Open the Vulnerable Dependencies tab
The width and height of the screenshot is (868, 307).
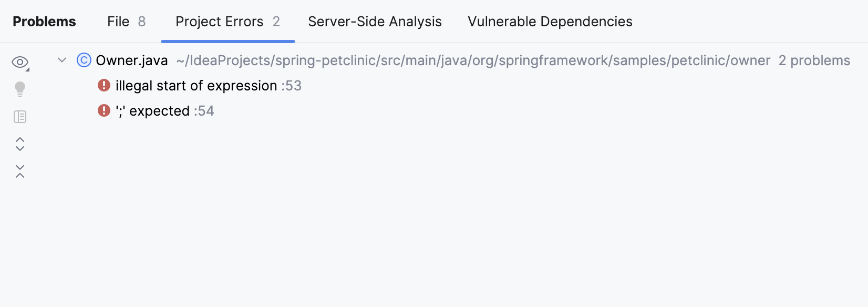point(550,22)
